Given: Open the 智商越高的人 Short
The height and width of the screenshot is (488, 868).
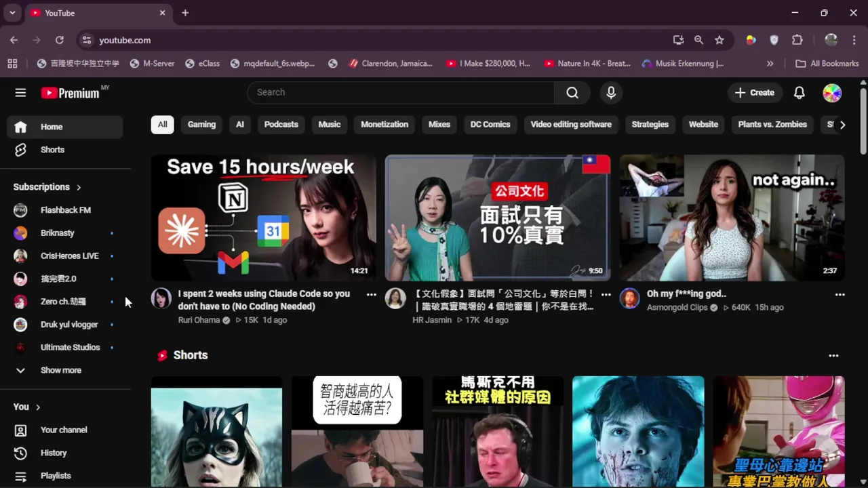Looking at the screenshot, I should [357, 432].
